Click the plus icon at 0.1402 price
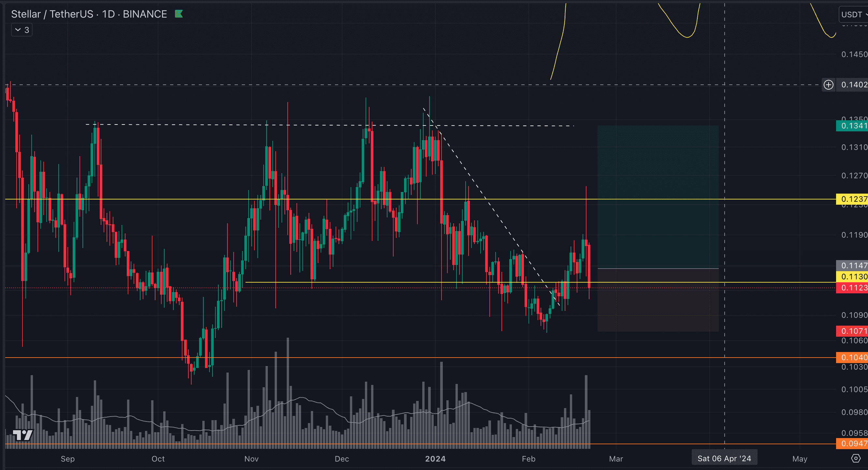This screenshot has width=868, height=470. point(829,85)
